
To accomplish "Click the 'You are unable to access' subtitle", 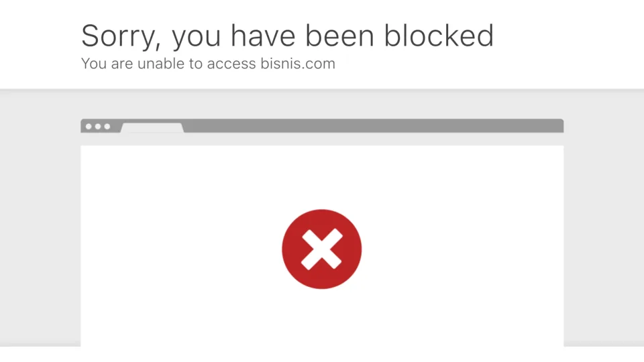I will [x=168, y=64].
